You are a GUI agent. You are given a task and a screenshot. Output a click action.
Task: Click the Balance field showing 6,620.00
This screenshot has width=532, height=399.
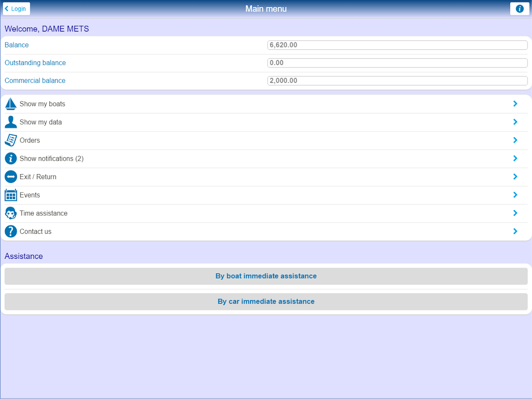click(x=398, y=45)
